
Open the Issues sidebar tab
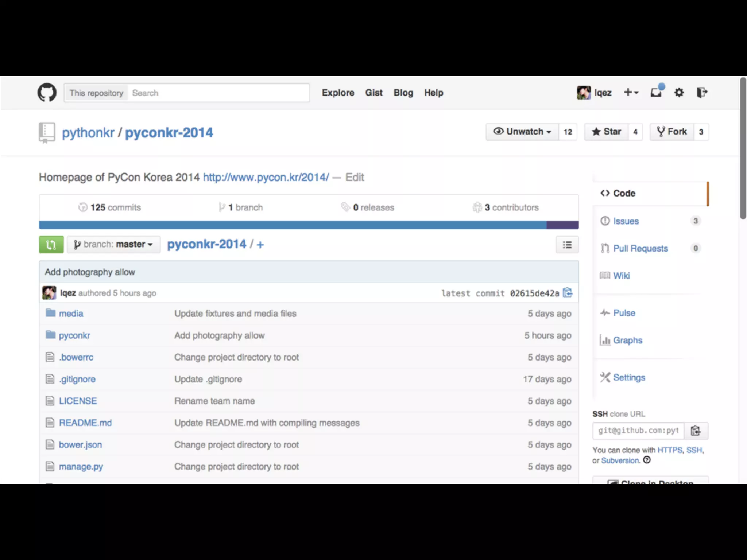[x=626, y=221]
